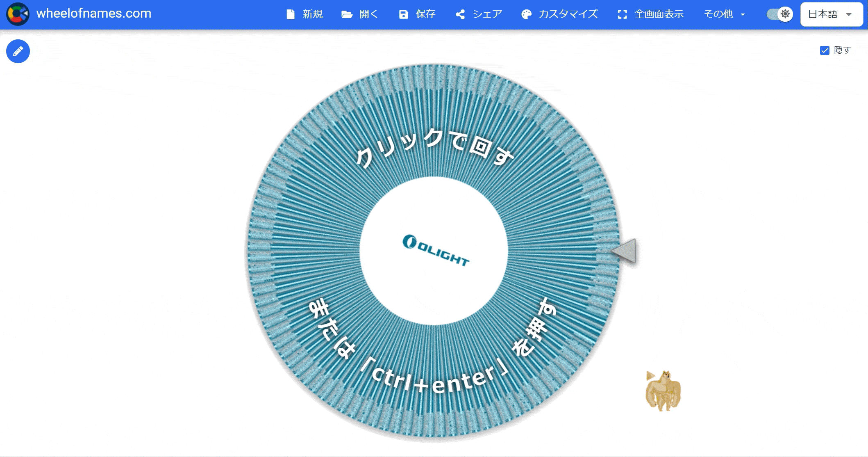The height and width of the screenshot is (457, 868).
Task: Click the save floppy disk icon
Action: [403, 14]
